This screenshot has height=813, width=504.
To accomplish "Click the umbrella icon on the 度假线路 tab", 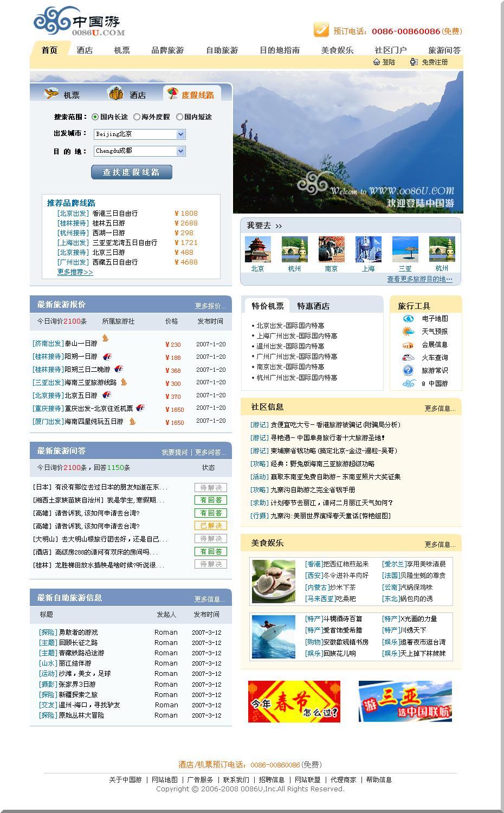I will [172, 94].
